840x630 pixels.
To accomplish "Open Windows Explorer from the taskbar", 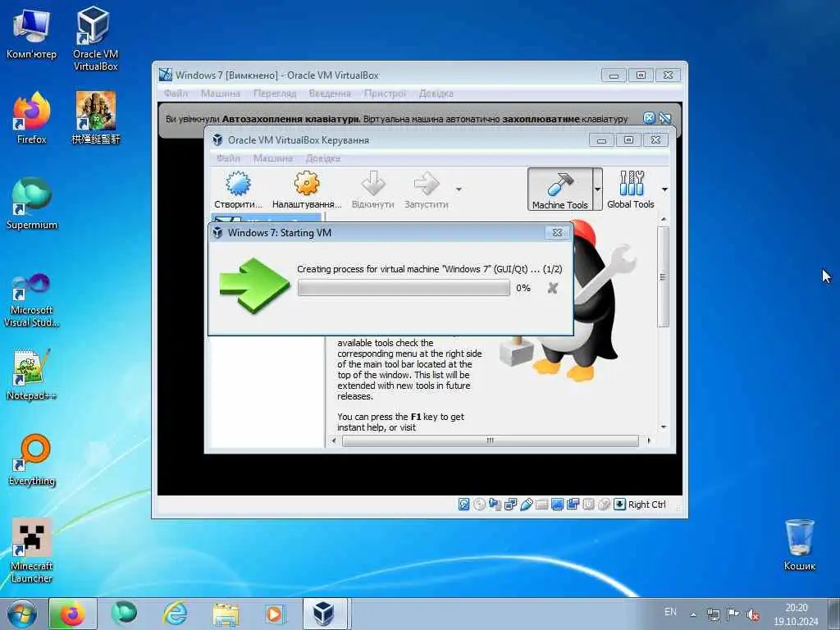I will click(x=226, y=614).
